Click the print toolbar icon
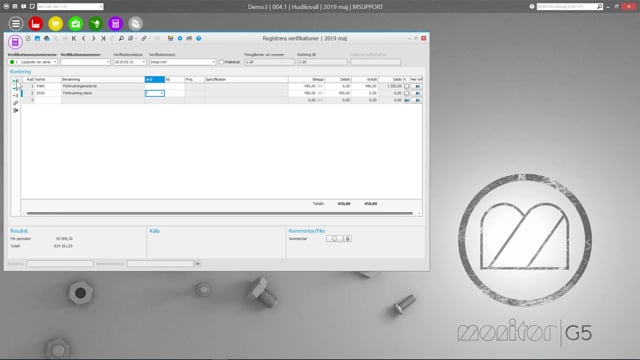This screenshot has height=360, width=640. pos(47,38)
